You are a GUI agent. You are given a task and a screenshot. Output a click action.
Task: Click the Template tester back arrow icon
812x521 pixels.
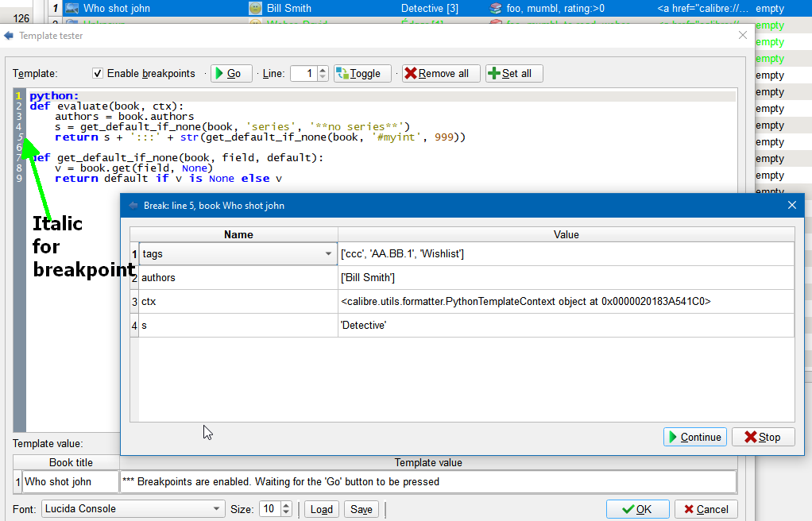[9, 36]
